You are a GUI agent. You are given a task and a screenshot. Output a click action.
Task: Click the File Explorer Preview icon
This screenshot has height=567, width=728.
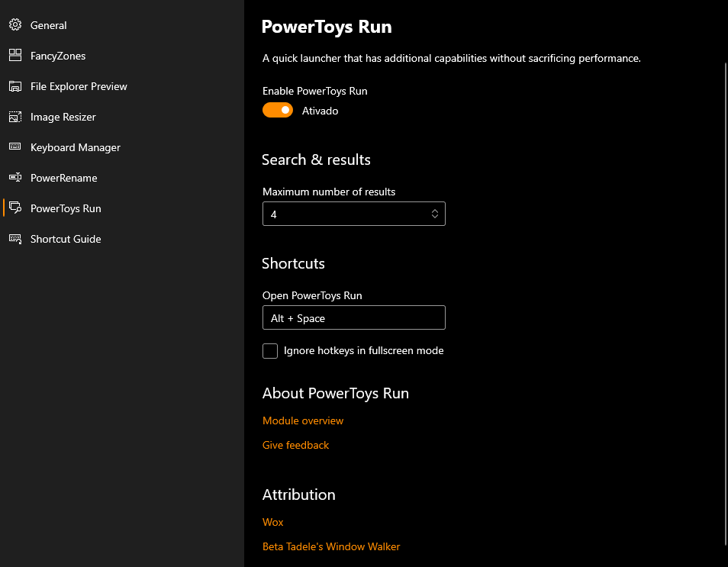[15, 86]
